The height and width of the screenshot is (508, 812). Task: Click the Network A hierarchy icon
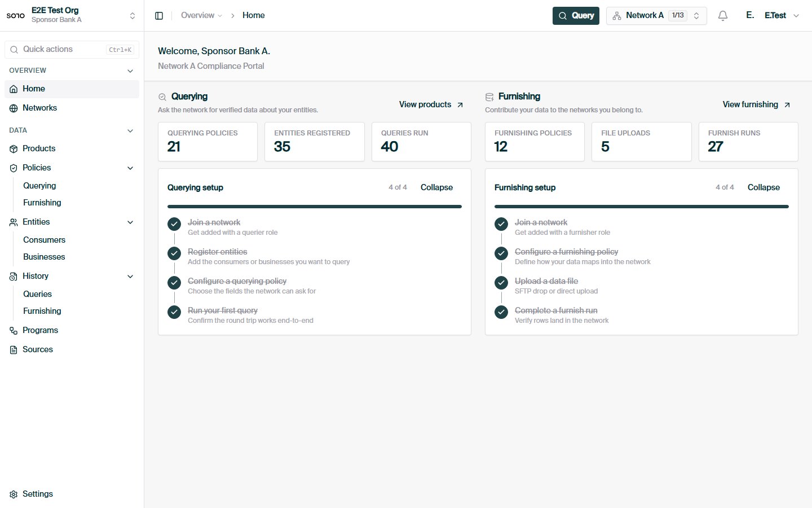[617, 16]
